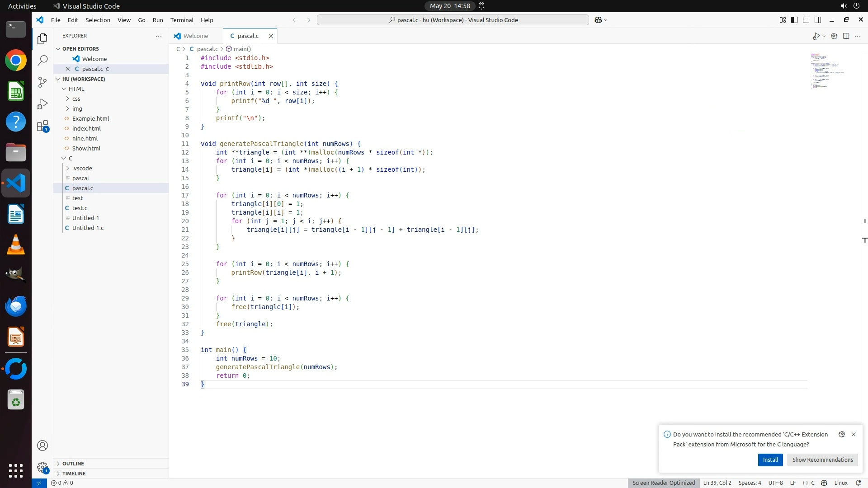Open the notifications bell in status bar
The width and height of the screenshot is (868, 488).
858,483
